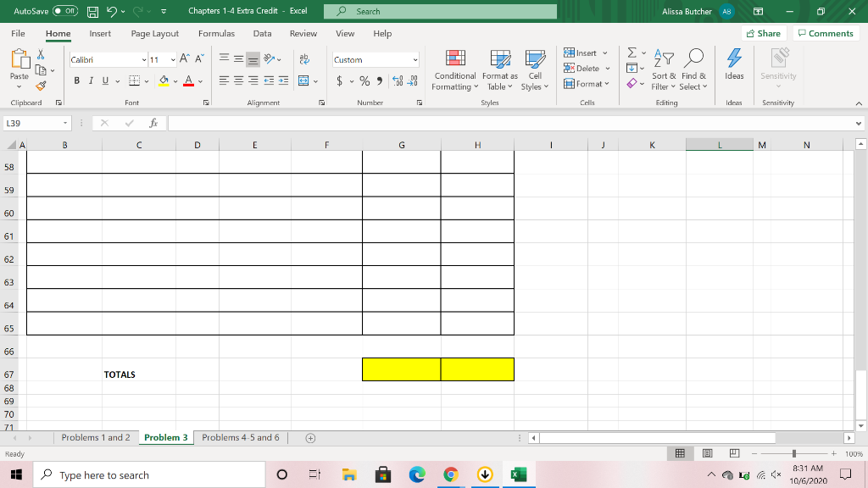868x488 pixels.
Task: Open the Data ribbon tab
Action: click(263, 33)
